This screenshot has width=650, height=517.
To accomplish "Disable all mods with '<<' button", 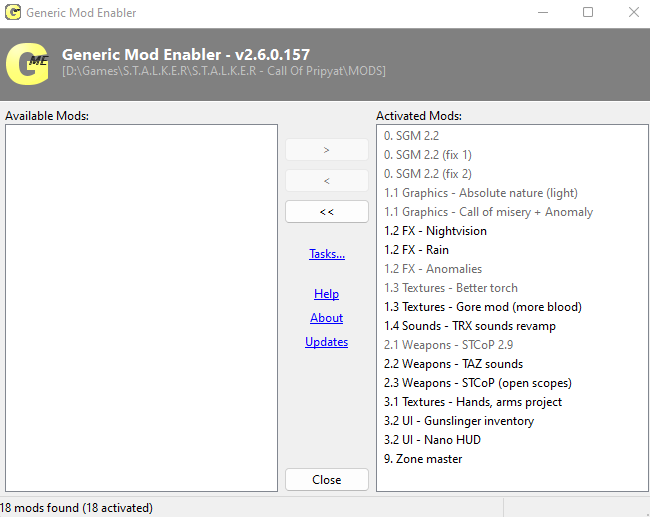I will (x=327, y=212).
